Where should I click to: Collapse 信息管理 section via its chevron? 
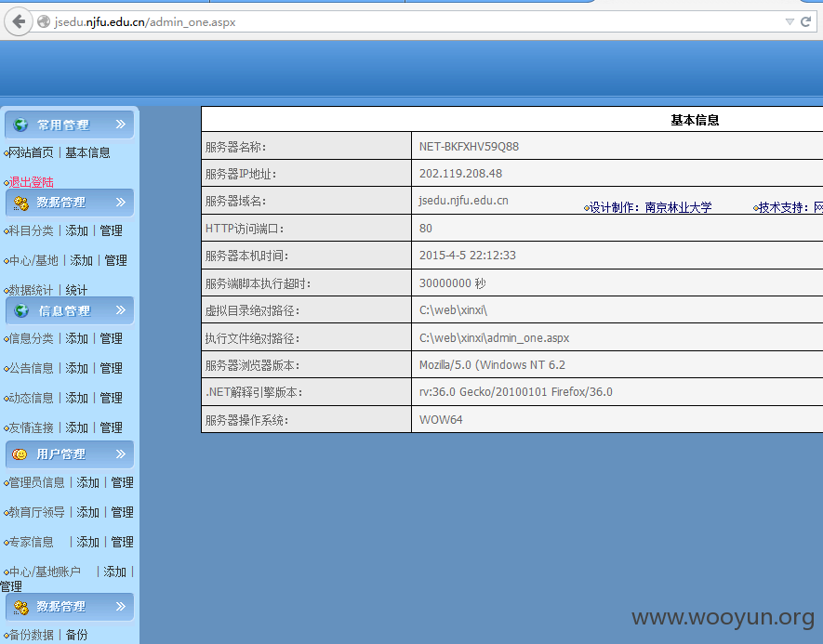click(121, 310)
